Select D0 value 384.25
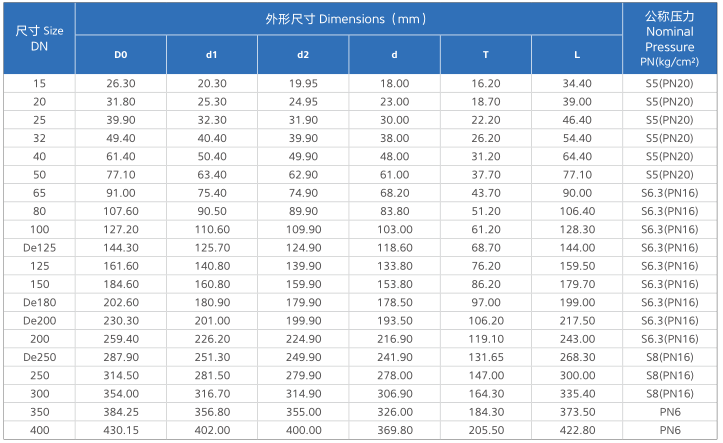 pyautogui.click(x=121, y=412)
